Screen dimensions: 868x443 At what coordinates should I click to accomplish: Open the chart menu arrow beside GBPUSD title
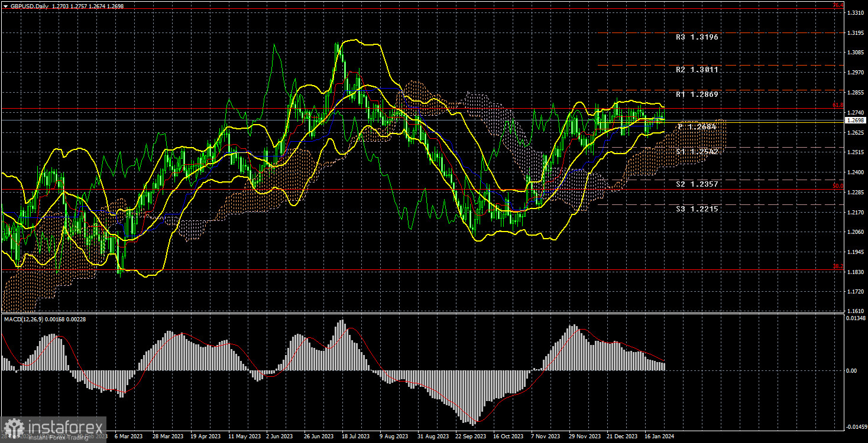click(5, 5)
